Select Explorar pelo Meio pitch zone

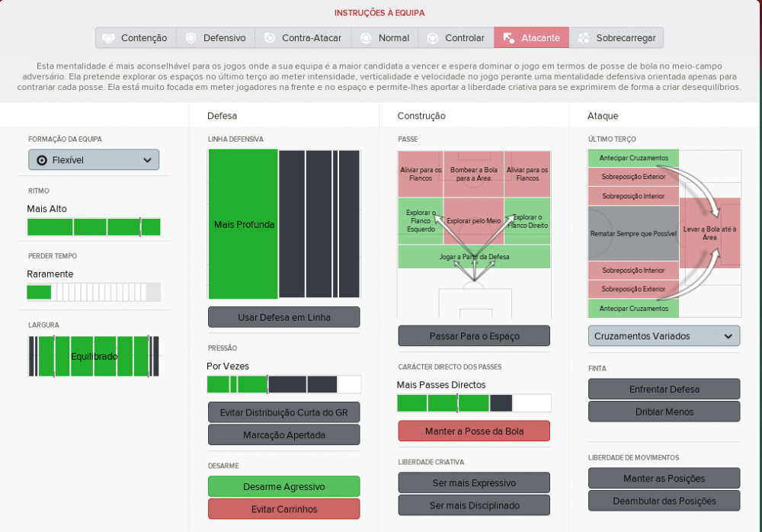tap(473, 221)
